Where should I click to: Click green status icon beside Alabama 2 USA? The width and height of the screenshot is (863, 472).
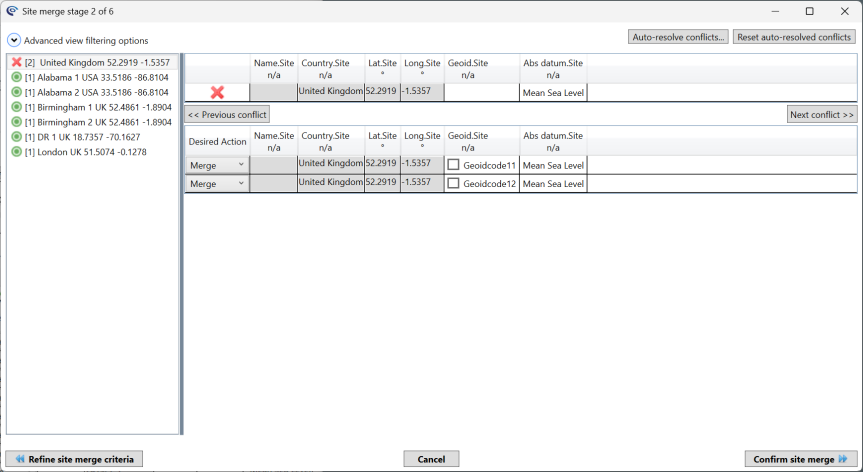click(x=16, y=92)
